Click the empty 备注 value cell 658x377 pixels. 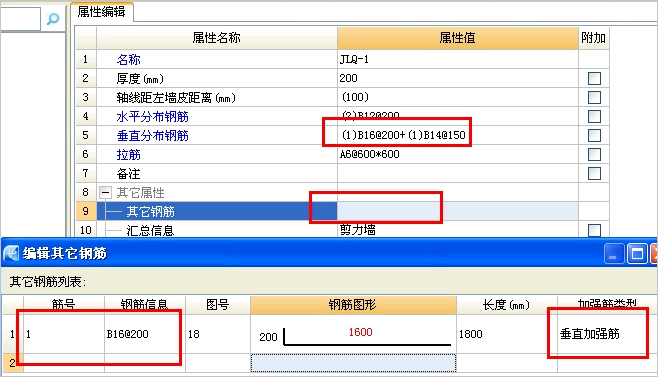click(x=458, y=173)
